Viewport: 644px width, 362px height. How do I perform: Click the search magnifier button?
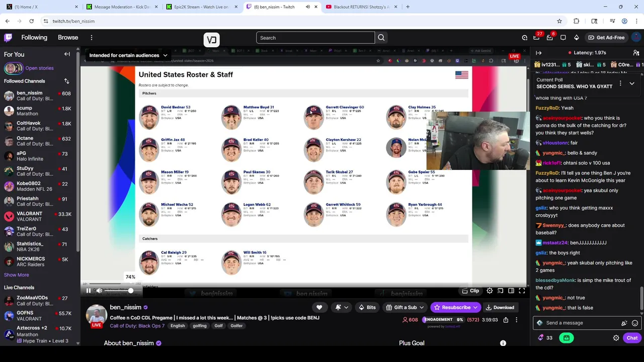381,38
